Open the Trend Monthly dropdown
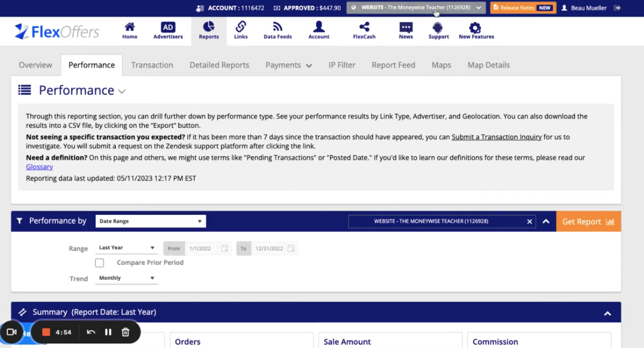The height and width of the screenshot is (348, 644). point(126,278)
